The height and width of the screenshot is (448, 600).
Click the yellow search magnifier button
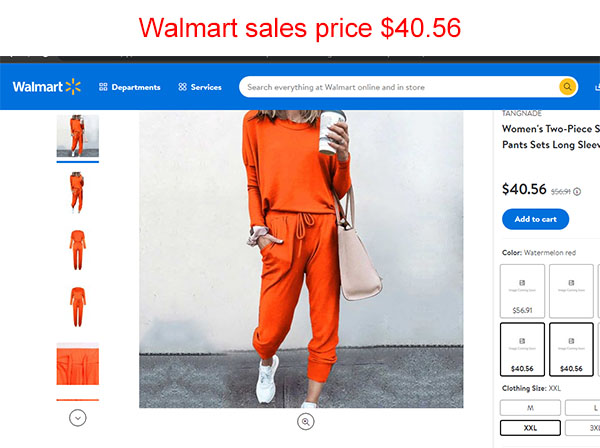pos(567,87)
